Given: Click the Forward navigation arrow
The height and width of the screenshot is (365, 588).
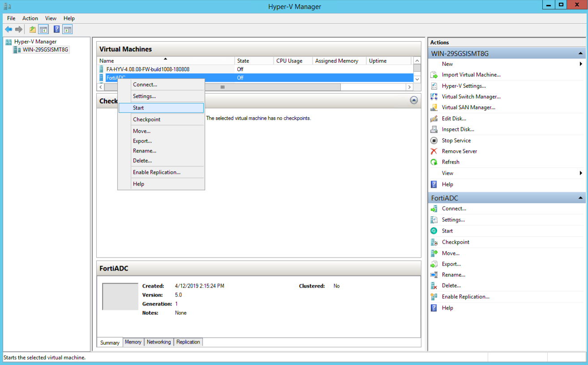Looking at the screenshot, I should pyautogui.click(x=18, y=29).
